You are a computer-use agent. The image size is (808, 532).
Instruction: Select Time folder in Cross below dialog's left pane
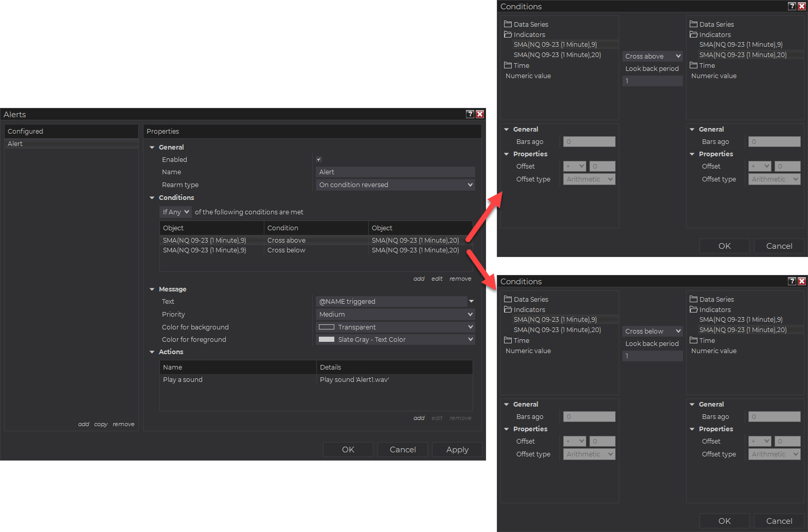(x=517, y=340)
